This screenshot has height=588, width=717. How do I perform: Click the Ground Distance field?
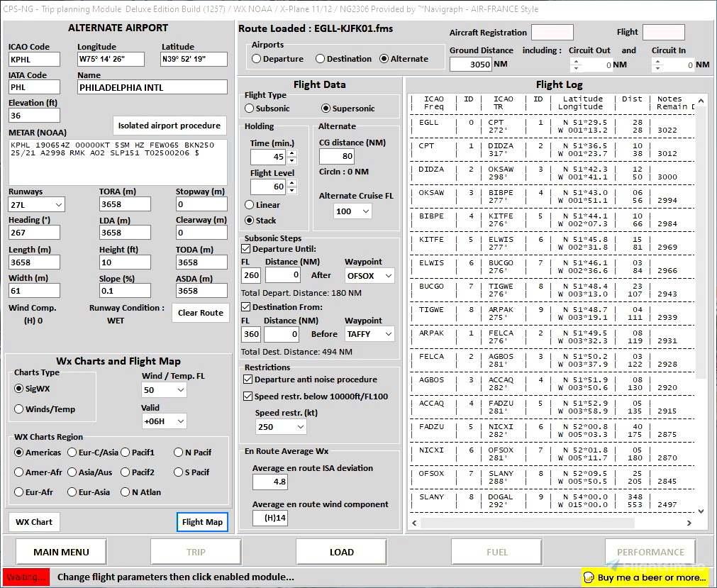point(471,64)
